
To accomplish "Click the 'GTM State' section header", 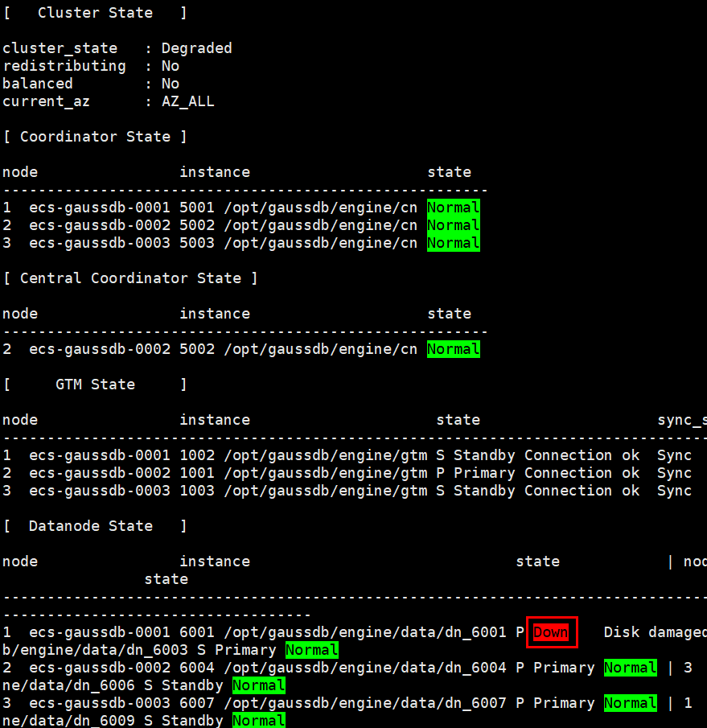I will coord(95,385).
